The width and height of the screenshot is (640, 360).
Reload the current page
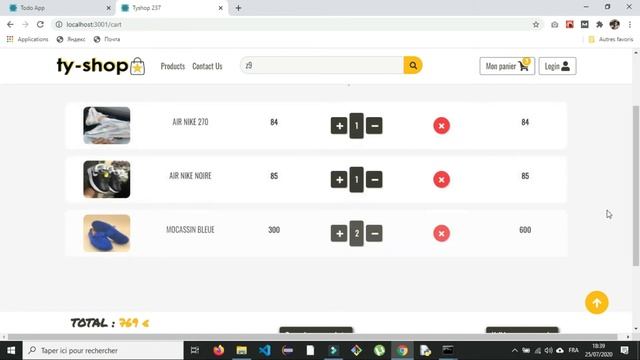(40, 24)
